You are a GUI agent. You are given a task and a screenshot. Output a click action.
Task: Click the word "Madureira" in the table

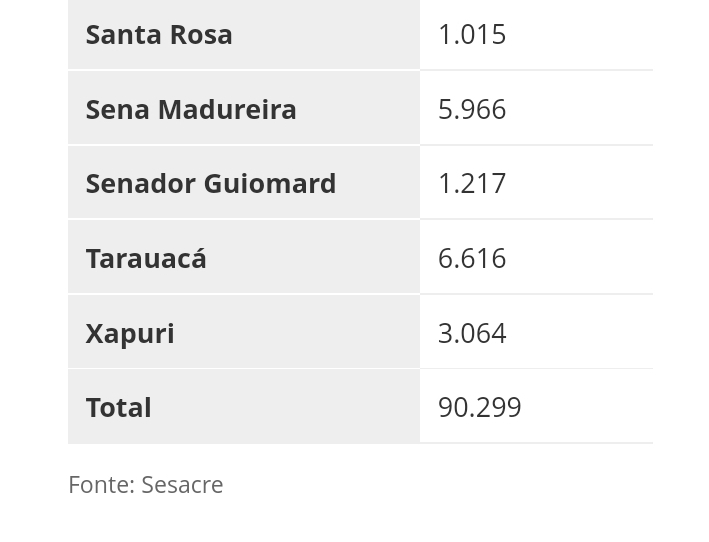[x=241, y=109]
